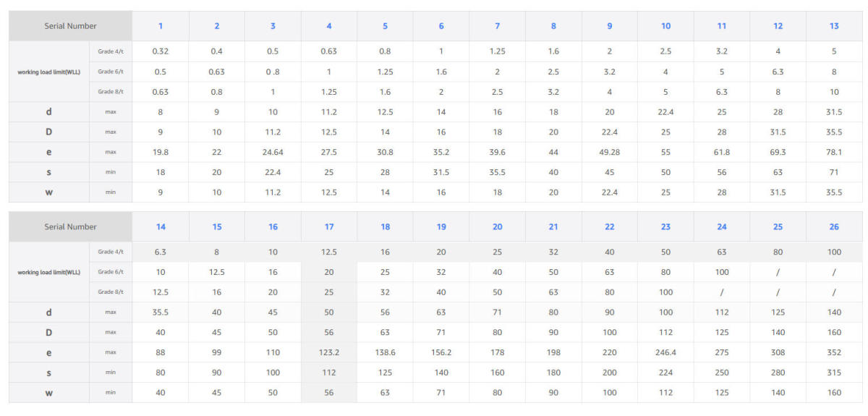Image resolution: width=868 pixels, height=416 pixels.
Task: Click the 24.64 cell in row e
Action: [x=273, y=153]
